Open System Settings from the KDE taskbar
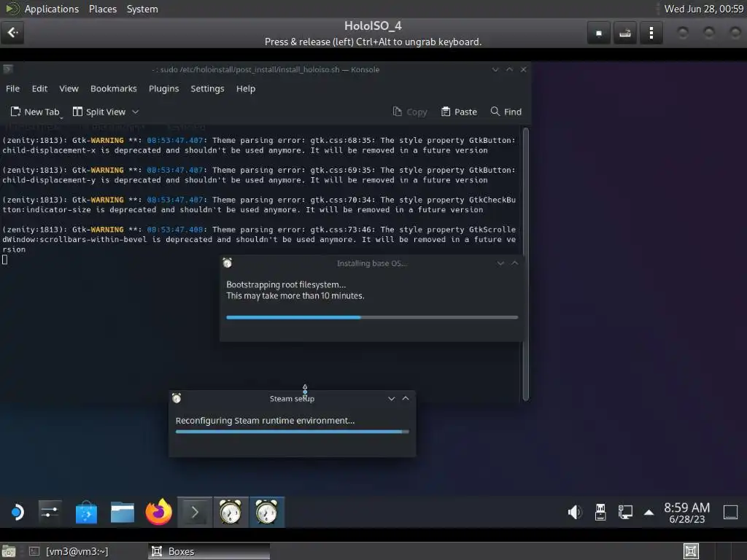 click(x=50, y=513)
